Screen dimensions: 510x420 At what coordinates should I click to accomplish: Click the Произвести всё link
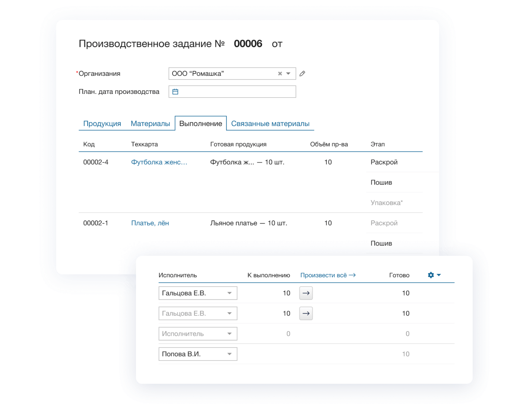tap(328, 275)
